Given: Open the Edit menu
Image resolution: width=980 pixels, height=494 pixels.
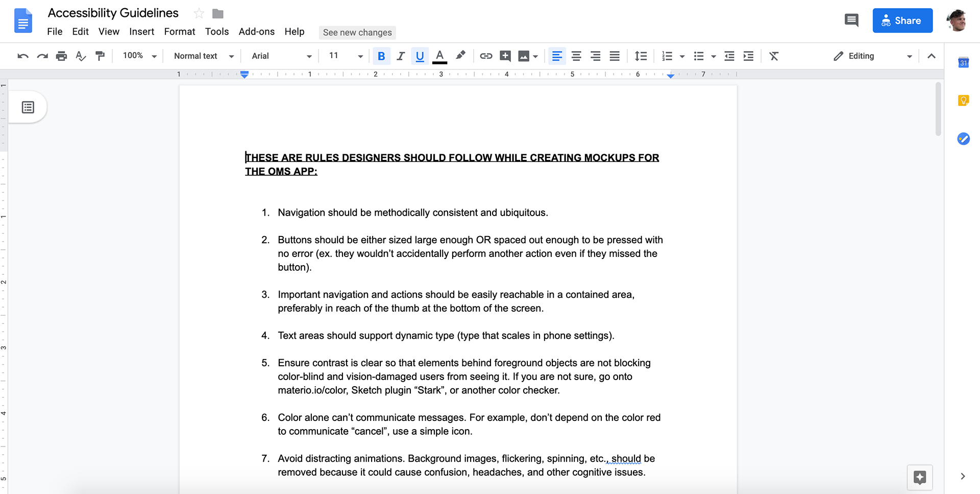Looking at the screenshot, I should click(80, 32).
